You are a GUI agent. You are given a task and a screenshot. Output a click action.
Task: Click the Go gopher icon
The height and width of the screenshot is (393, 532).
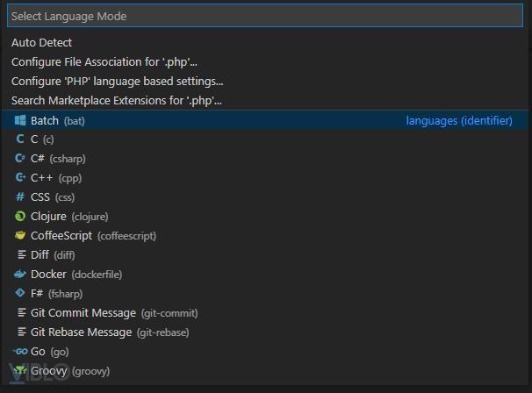[20, 352]
